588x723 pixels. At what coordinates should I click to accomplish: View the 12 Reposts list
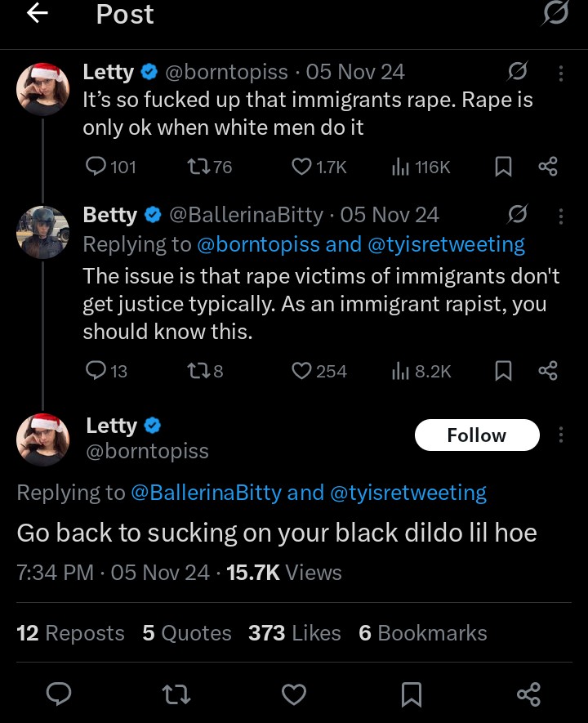70,632
